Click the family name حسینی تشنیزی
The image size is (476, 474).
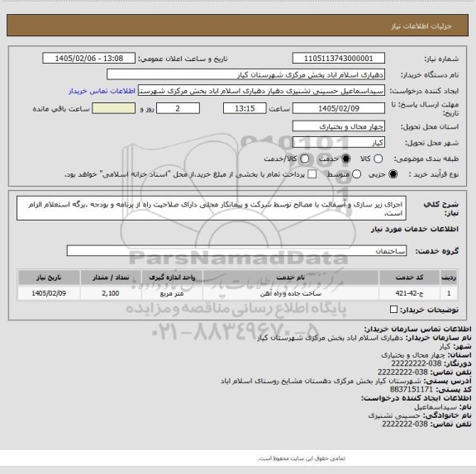coord(394,415)
